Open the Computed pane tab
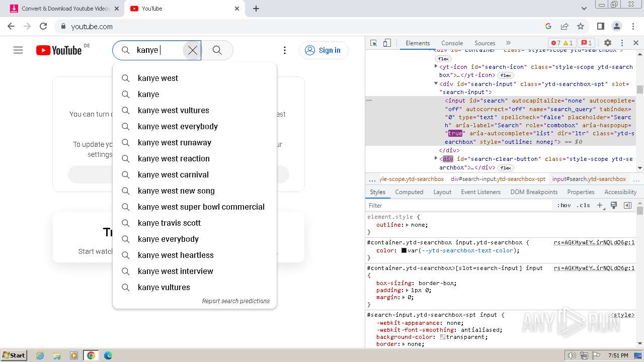The image size is (644, 362). pyautogui.click(x=409, y=192)
